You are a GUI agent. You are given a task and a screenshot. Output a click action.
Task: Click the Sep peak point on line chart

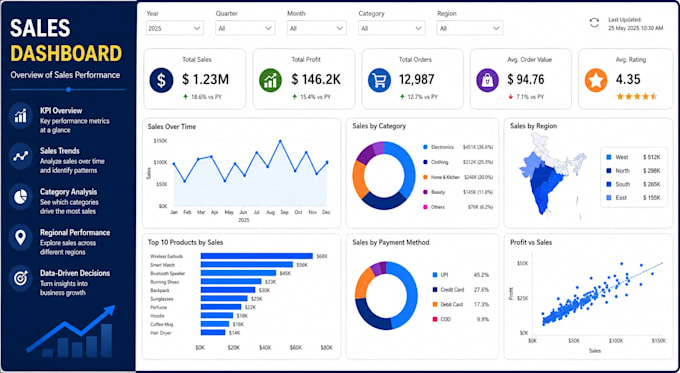[x=280, y=141]
